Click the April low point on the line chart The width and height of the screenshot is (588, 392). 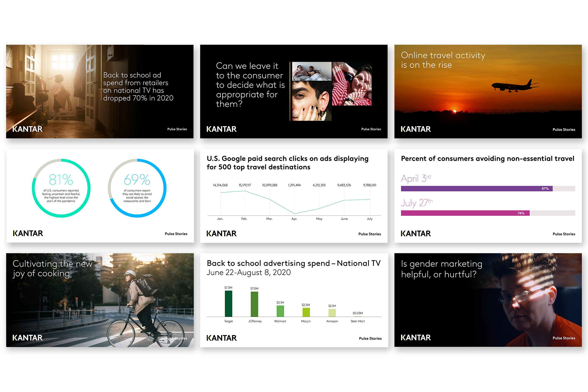[x=294, y=213]
